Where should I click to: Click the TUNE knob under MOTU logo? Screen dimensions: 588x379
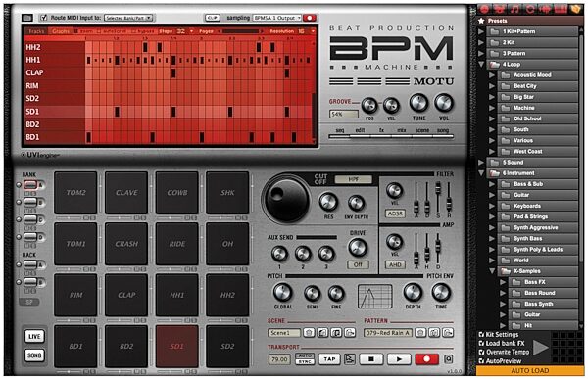[418, 103]
